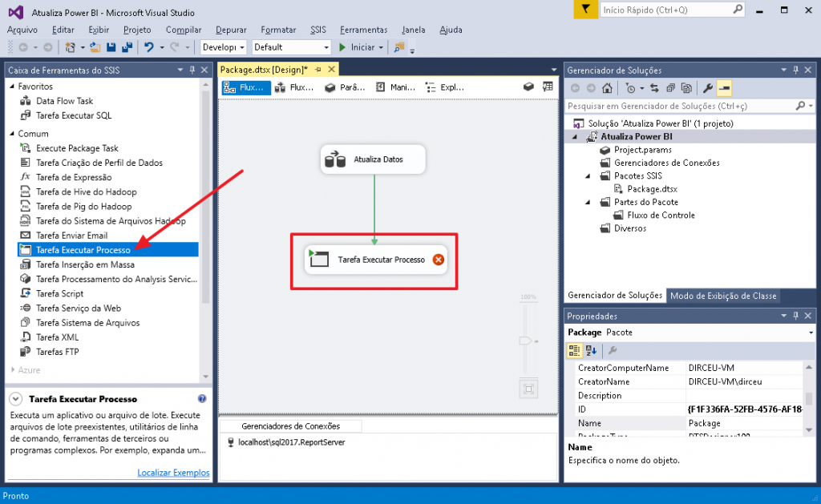Collapse the Partes do Pacote folder

588,203
